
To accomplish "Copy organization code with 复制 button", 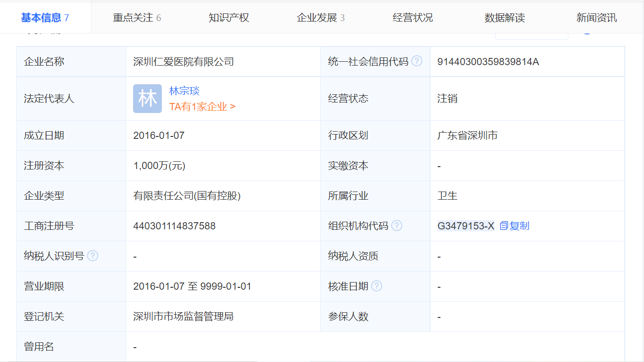I will click(x=514, y=226).
